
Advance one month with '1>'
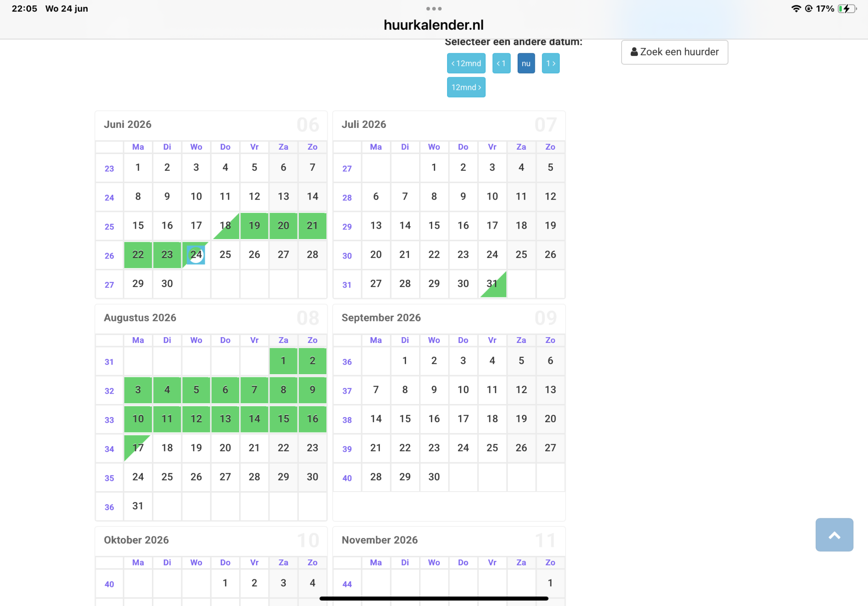point(551,63)
